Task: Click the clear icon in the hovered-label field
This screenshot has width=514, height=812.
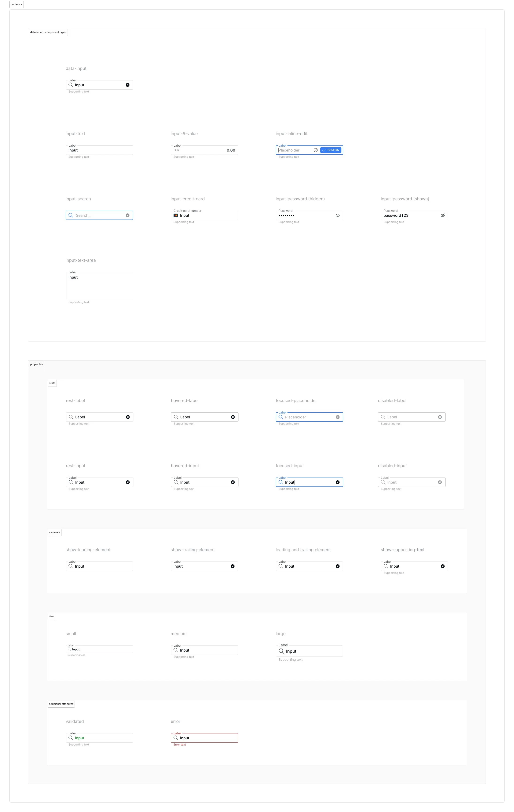Action: [x=233, y=417]
